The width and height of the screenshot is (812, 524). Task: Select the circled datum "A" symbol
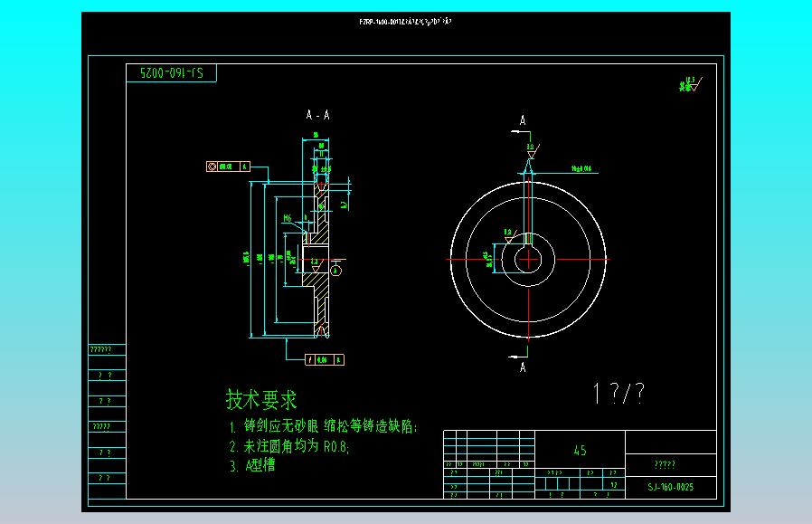click(x=335, y=271)
